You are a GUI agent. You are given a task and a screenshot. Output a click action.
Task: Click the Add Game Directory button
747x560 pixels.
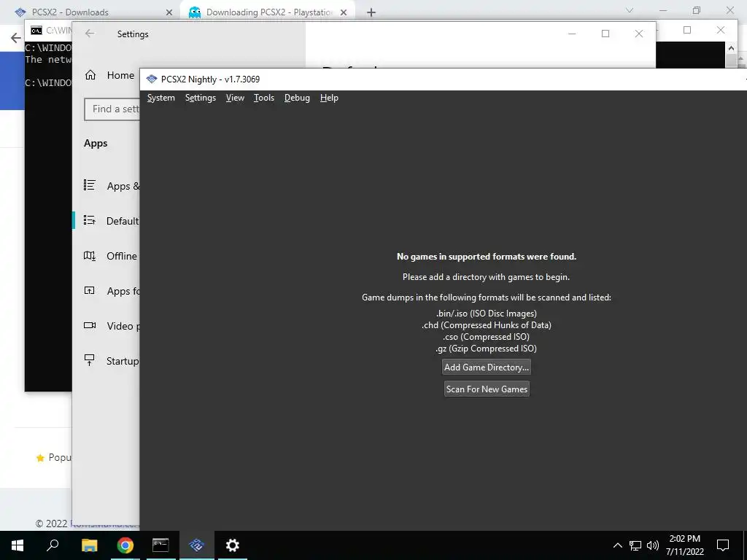[x=487, y=367]
